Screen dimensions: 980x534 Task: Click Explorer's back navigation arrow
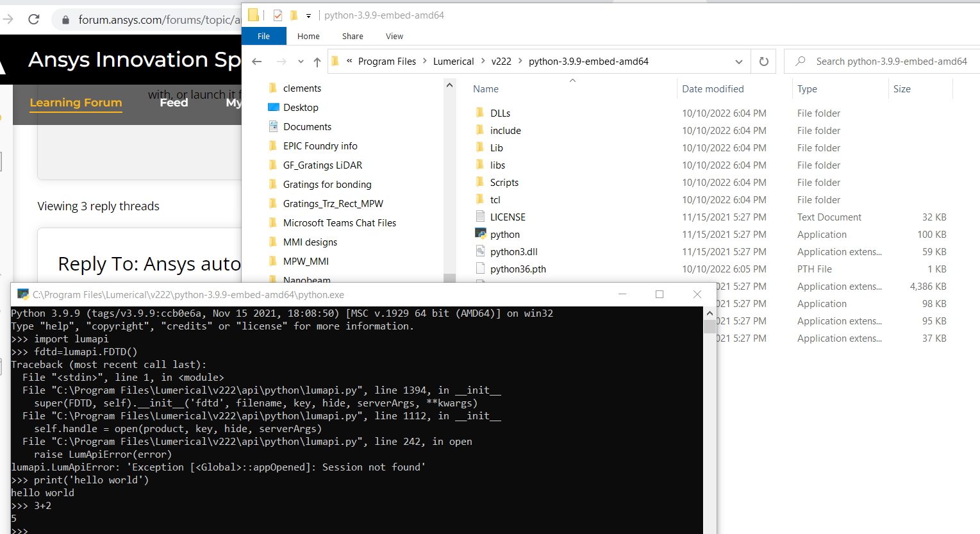coord(257,62)
